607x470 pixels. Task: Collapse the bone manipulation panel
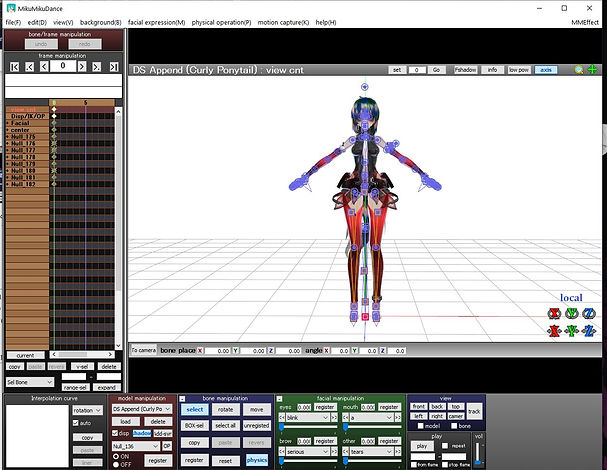point(182,398)
